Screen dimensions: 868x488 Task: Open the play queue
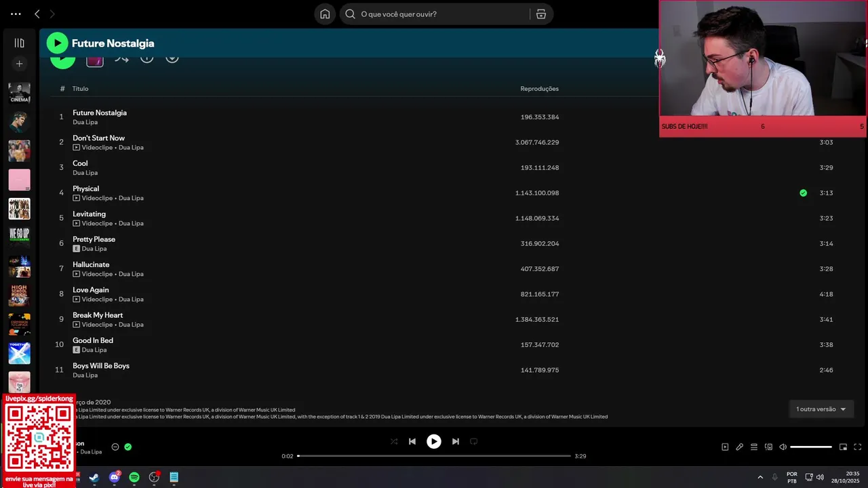(753, 447)
